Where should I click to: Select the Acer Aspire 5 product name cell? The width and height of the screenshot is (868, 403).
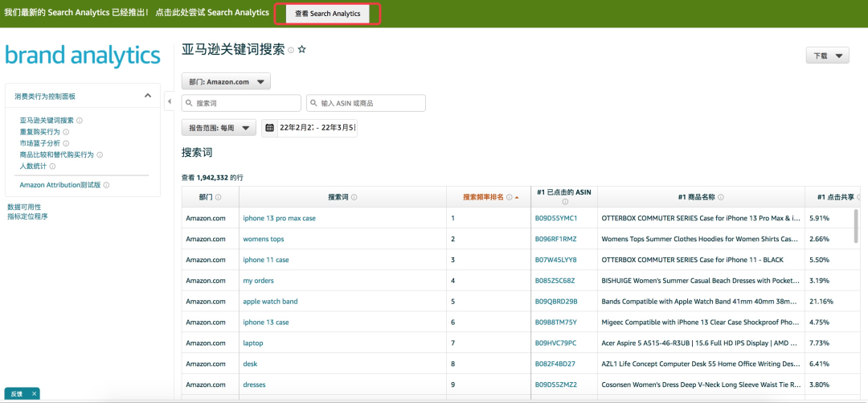coord(701,343)
